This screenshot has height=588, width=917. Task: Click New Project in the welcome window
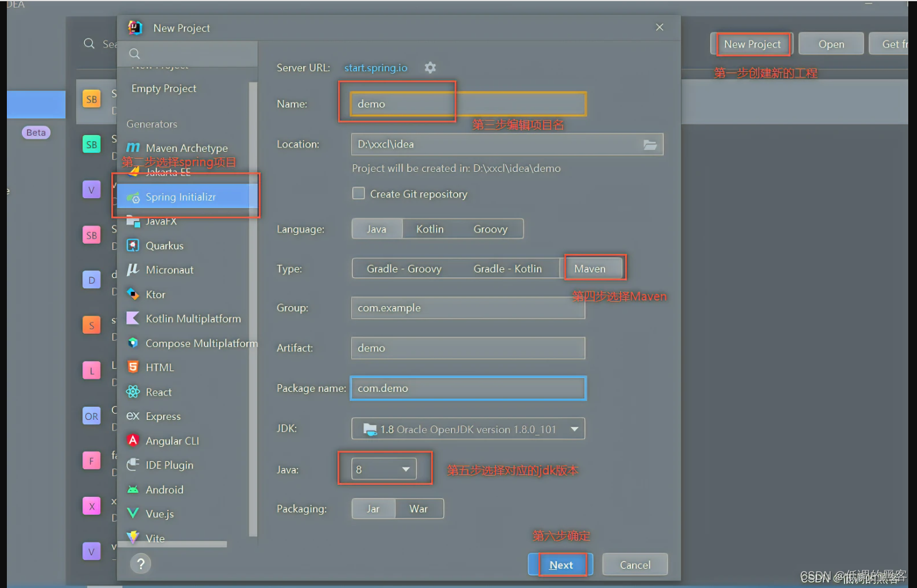(752, 44)
